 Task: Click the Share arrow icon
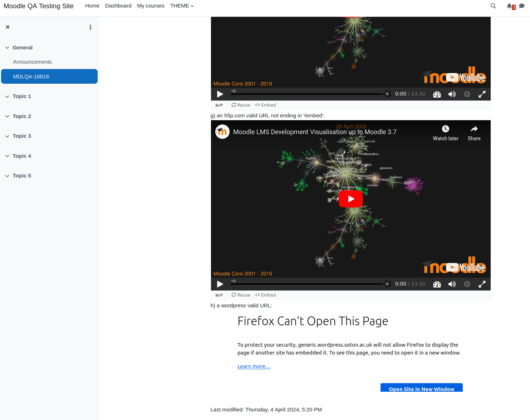474,129
